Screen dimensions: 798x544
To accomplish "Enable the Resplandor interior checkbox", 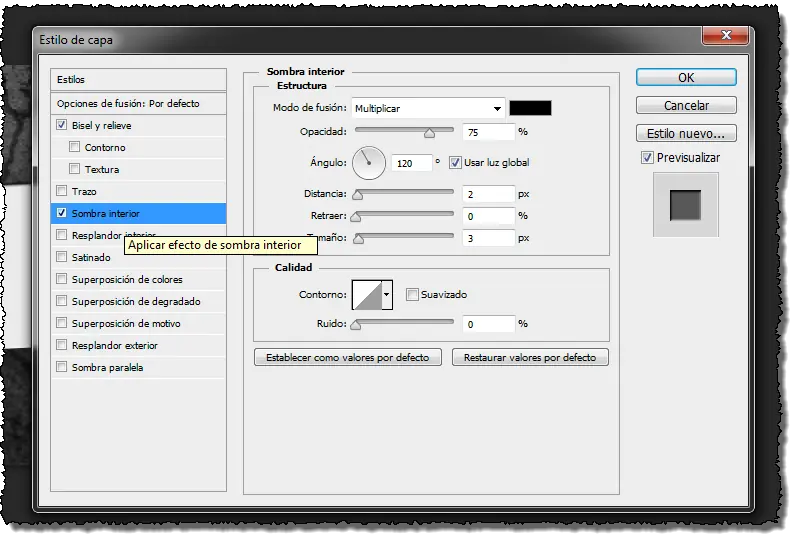I will click(x=62, y=235).
